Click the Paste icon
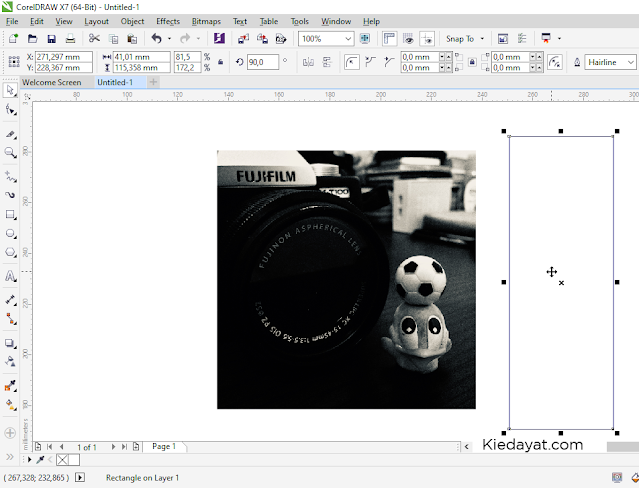 132,39
